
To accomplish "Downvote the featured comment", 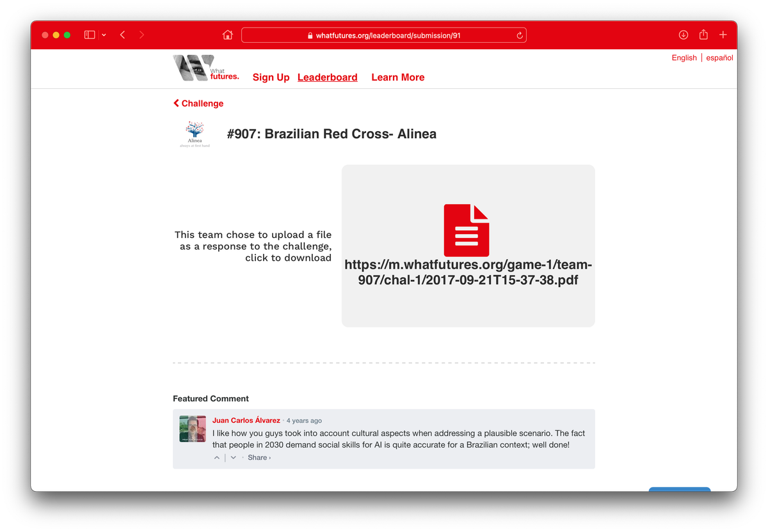I will point(234,458).
